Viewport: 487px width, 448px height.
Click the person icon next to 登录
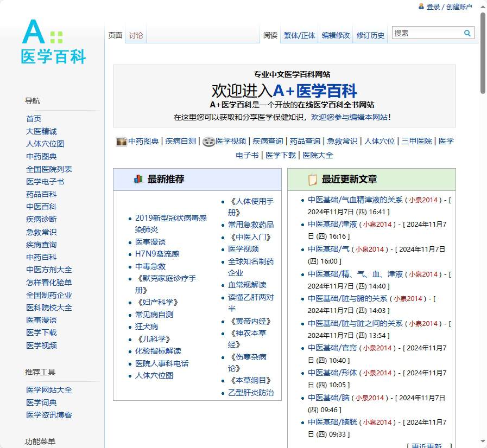point(422,7)
